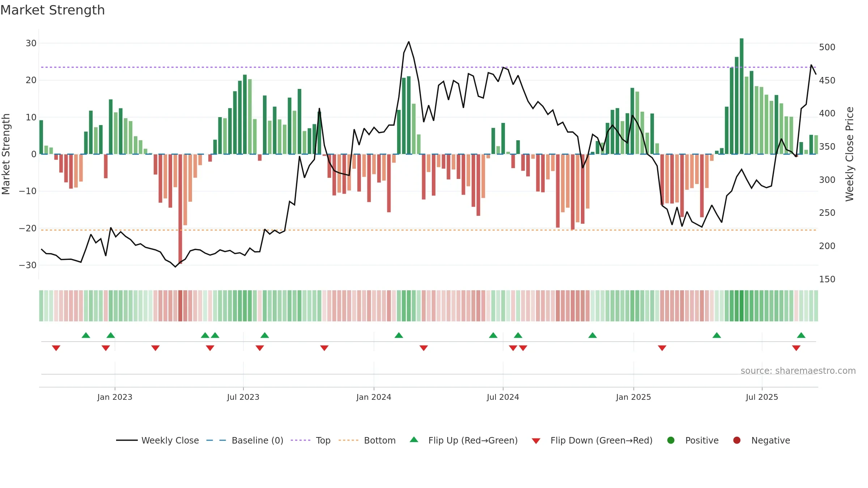Click the Flip Down red triangle legend icon
The image size is (868, 488).
536,441
